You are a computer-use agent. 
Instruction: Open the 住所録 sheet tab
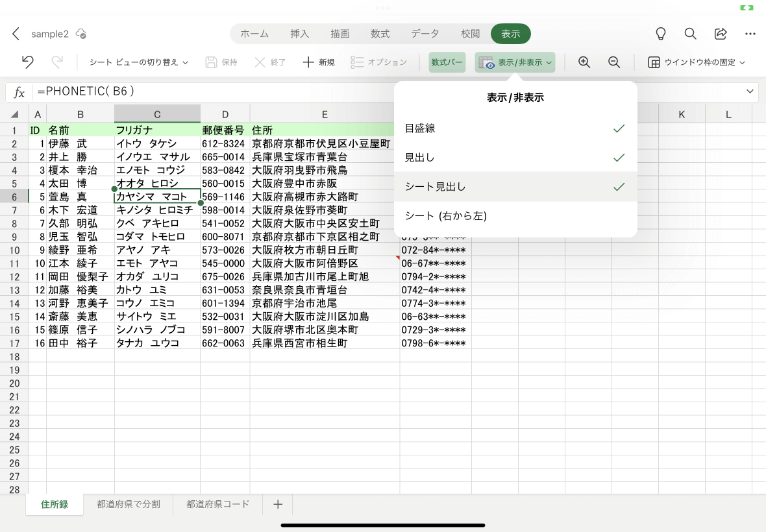[x=55, y=504]
